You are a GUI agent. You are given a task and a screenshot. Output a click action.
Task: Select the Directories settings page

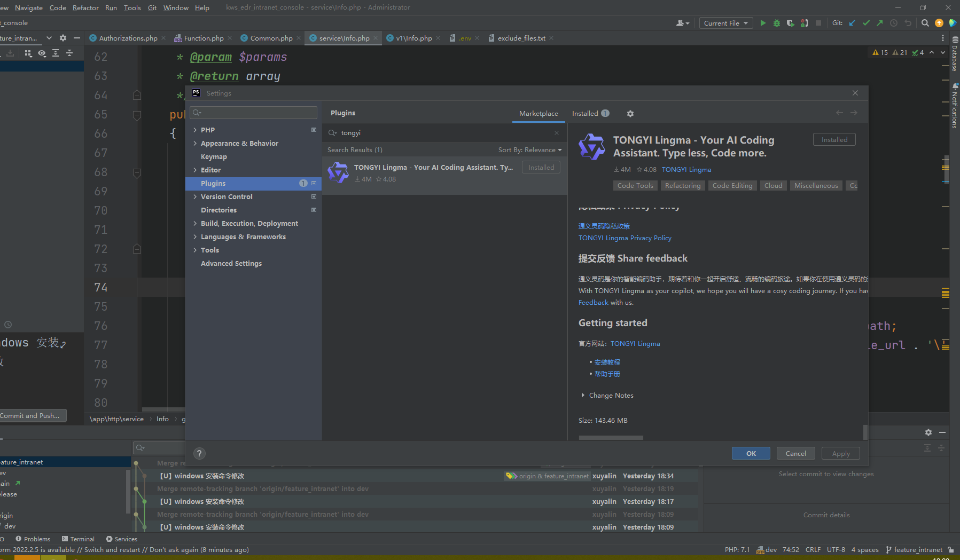click(x=219, y=210)
